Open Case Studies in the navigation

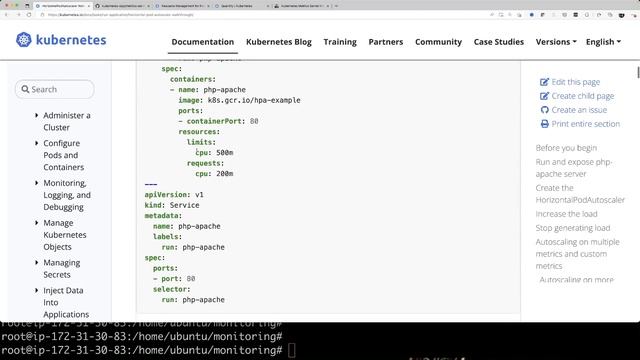coord(498,42)
